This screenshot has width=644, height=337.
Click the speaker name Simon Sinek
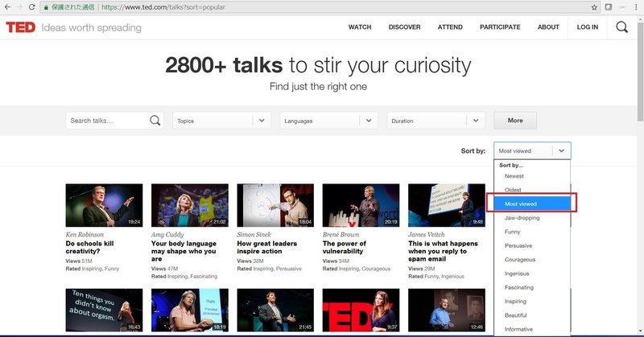click(254, 234)
